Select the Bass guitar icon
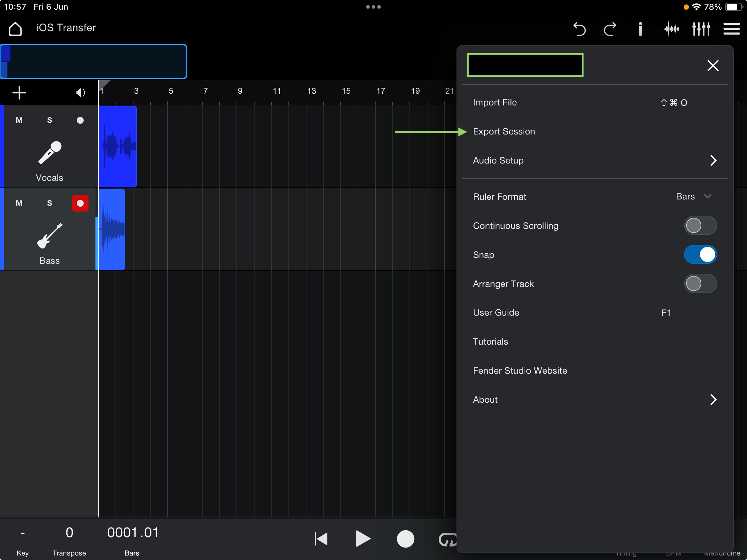 (49, 236)
